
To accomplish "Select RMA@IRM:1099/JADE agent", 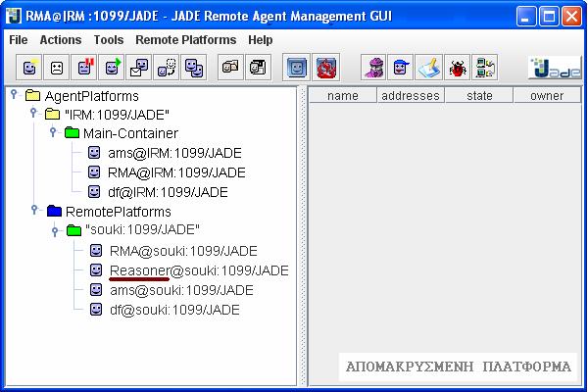I will pyautogui.click(x=176, y=172).
